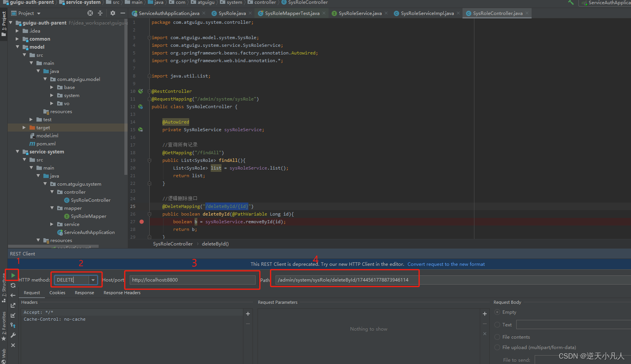
Task: Click the import request icon in REST Client sidebar
Action: pos(13,315)
